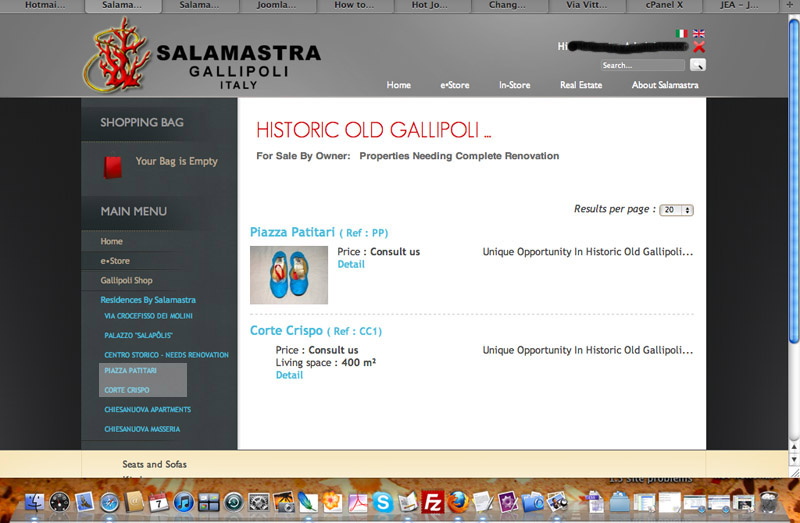
Task: Open Address Book in the dock
Action: (134, 502)
